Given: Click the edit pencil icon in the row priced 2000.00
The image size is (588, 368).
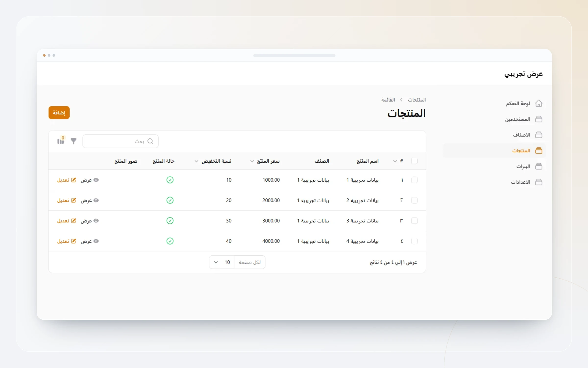Looking at the screenshot, I should click(x=73, y=200).
